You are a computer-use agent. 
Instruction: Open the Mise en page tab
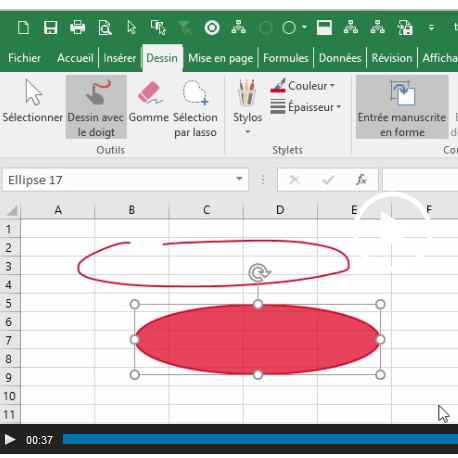coord(221,58)
